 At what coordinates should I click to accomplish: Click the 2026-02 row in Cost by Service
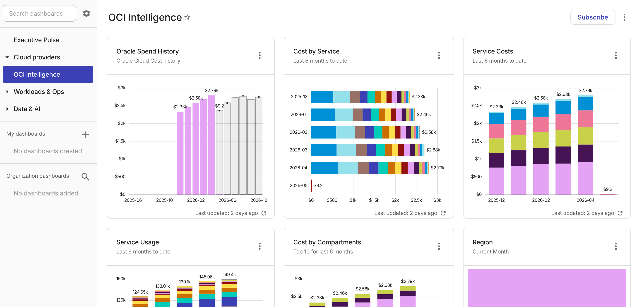tap(365, 132)
